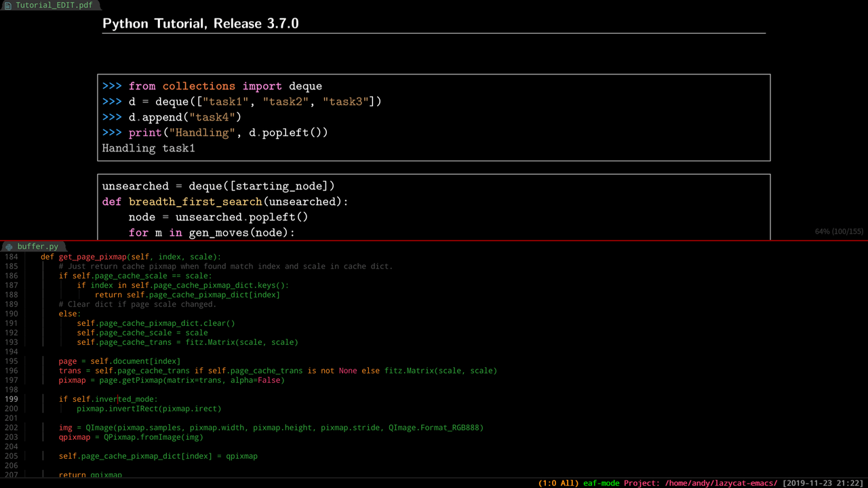The width and height of the screenshot is (868, 488).
Task: Click the eaf-mode indicator in mode line
Action: tap(601, 483)
